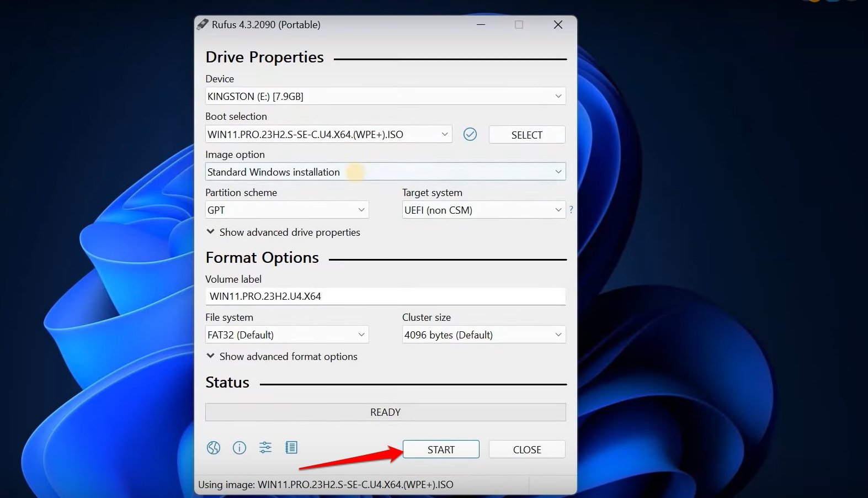Click the Target system help question mark

pyautogui.click(x=571, y=210)
